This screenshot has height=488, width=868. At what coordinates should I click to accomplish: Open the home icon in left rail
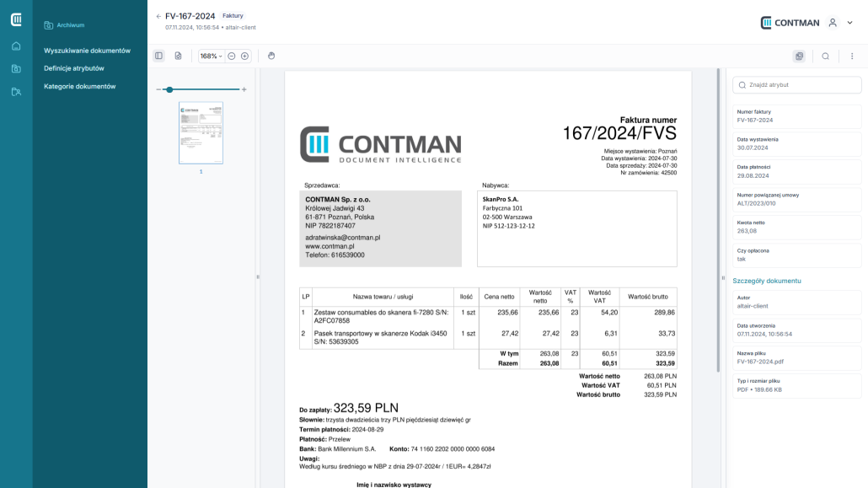16,46
